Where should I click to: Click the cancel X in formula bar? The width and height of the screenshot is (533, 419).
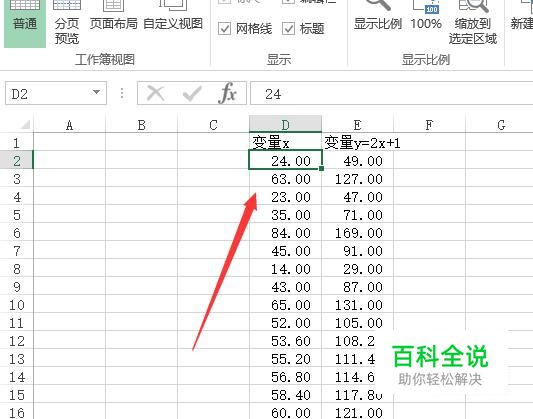[156, 93]
